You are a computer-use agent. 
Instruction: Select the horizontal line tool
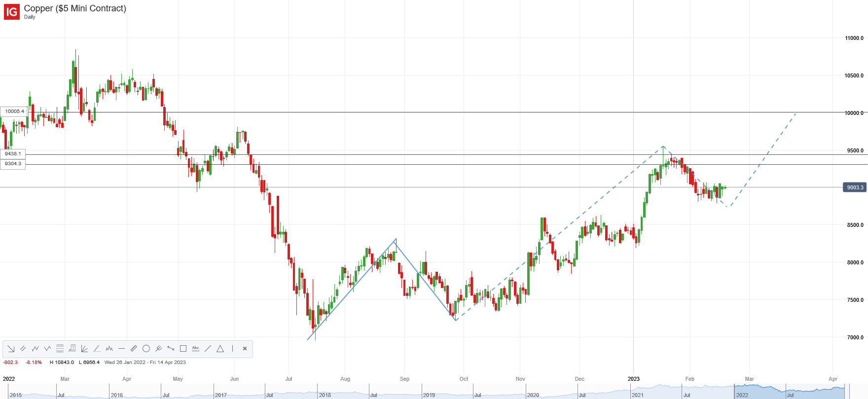(122, 349)
